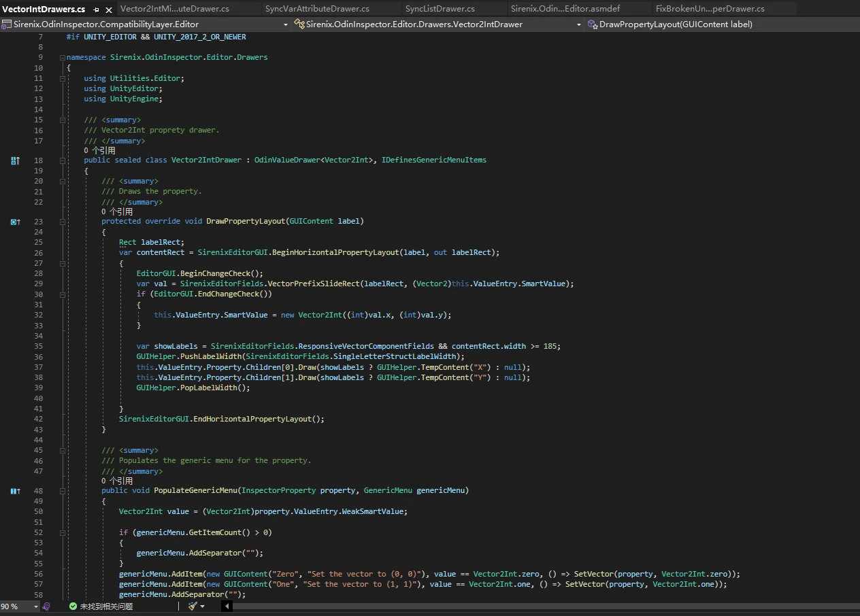Click the IntelliCode brain icon in status bar

click(x=46, y=606)
